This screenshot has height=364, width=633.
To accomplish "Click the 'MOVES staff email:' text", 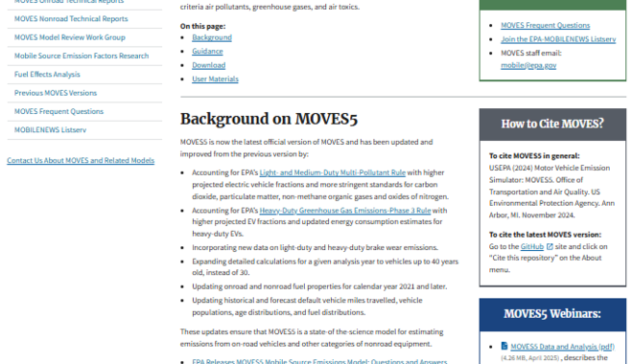I will tap(531, 54).
